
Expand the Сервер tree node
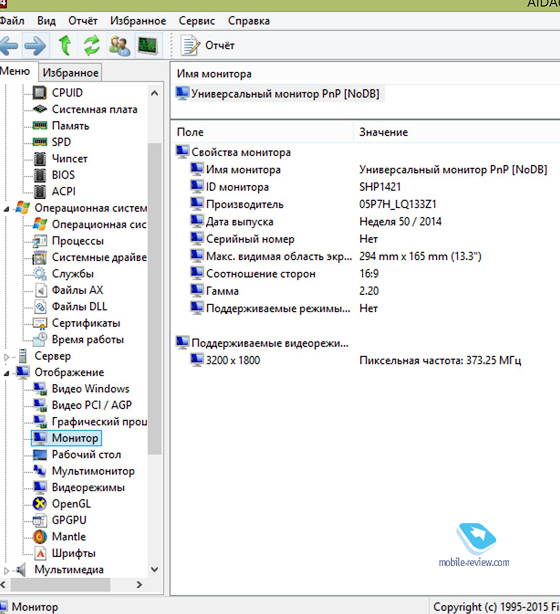pos(6,357)
